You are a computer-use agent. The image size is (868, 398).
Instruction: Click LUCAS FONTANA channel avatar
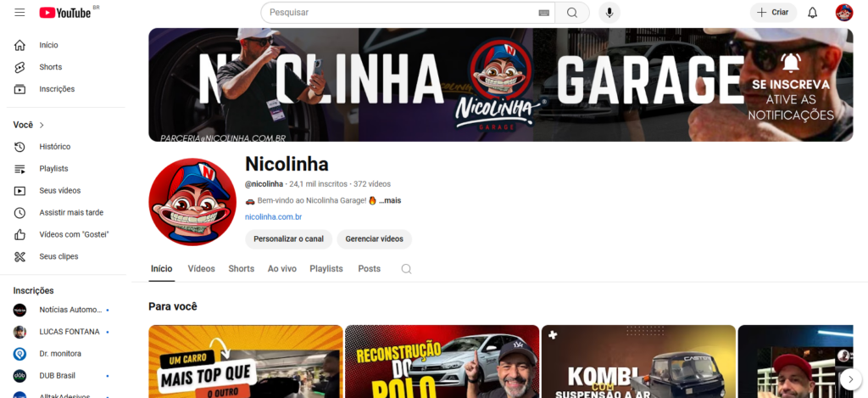click(x=20, y=332)
